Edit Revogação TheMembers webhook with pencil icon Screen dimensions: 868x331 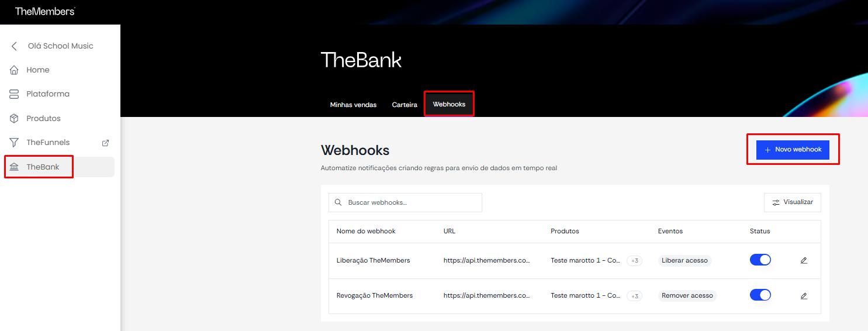pos(804,296)
